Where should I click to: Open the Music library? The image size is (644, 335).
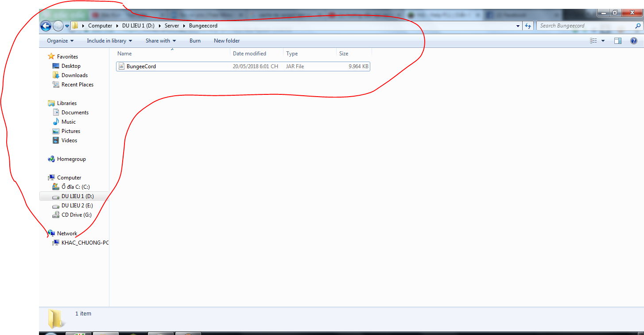pos(69,122)
